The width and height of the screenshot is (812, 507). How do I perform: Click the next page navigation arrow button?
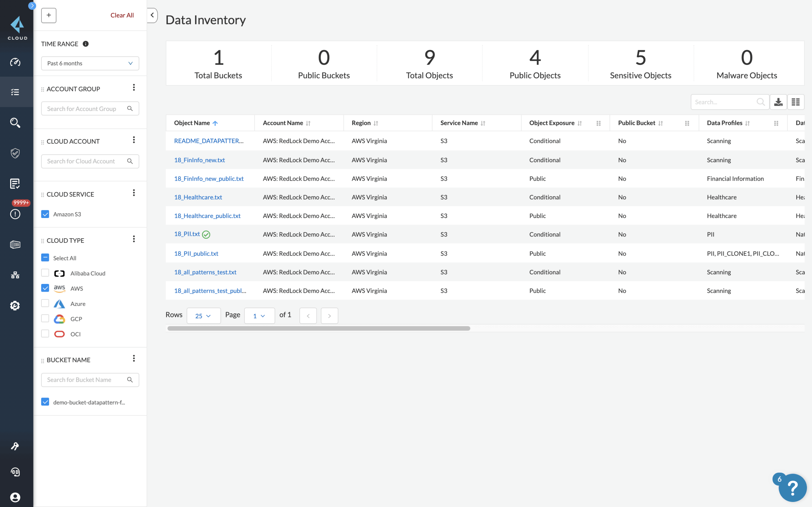[x=329, y=315]
